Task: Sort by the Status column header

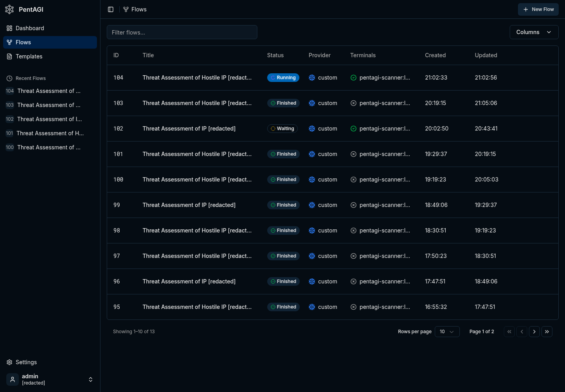Action: pyautogui.click(x=275, y=55)
